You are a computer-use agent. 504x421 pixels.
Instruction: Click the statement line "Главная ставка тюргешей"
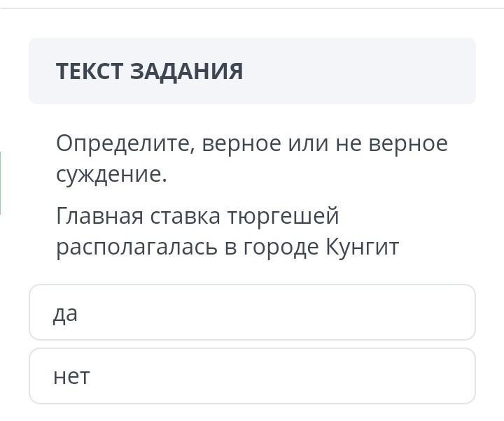197,216
